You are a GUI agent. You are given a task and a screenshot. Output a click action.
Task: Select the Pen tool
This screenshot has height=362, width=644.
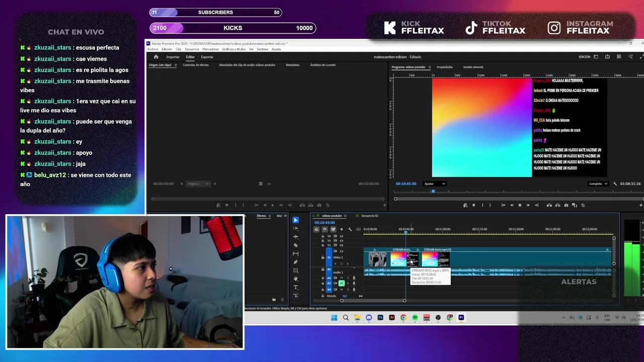pyautogui.click(x=296, y=262)
